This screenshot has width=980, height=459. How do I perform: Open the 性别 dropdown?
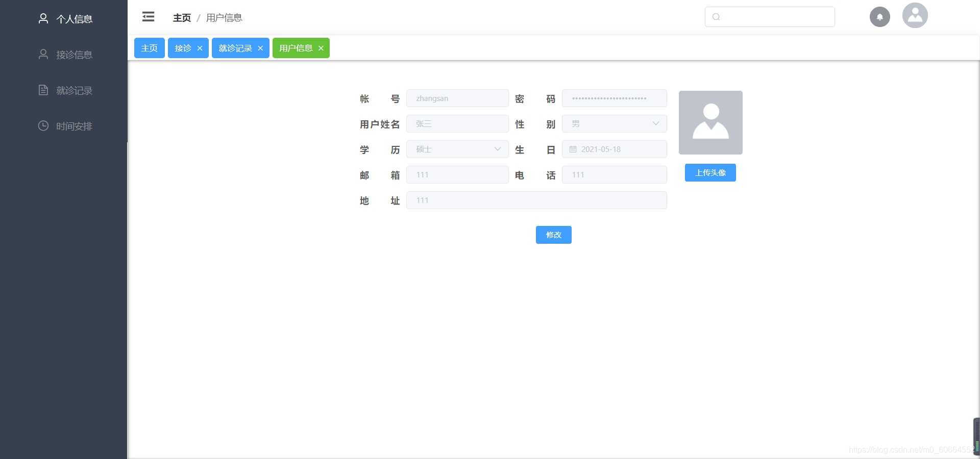[x=615, y=124]
